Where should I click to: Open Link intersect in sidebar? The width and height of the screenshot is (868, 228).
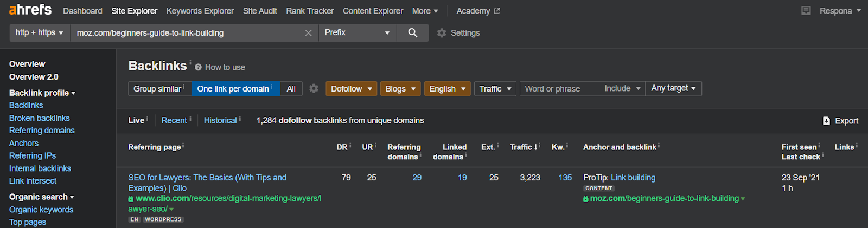[33, 181]
